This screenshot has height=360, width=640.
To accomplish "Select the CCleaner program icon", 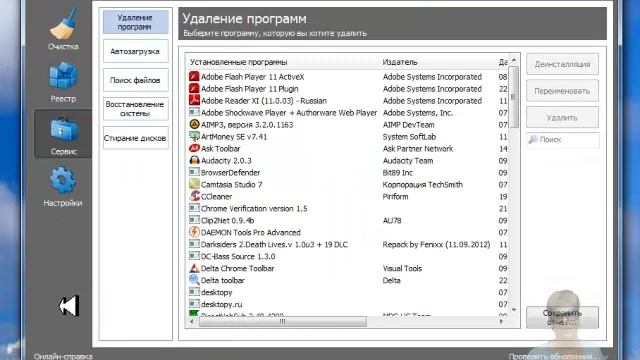I will point(194,196).
